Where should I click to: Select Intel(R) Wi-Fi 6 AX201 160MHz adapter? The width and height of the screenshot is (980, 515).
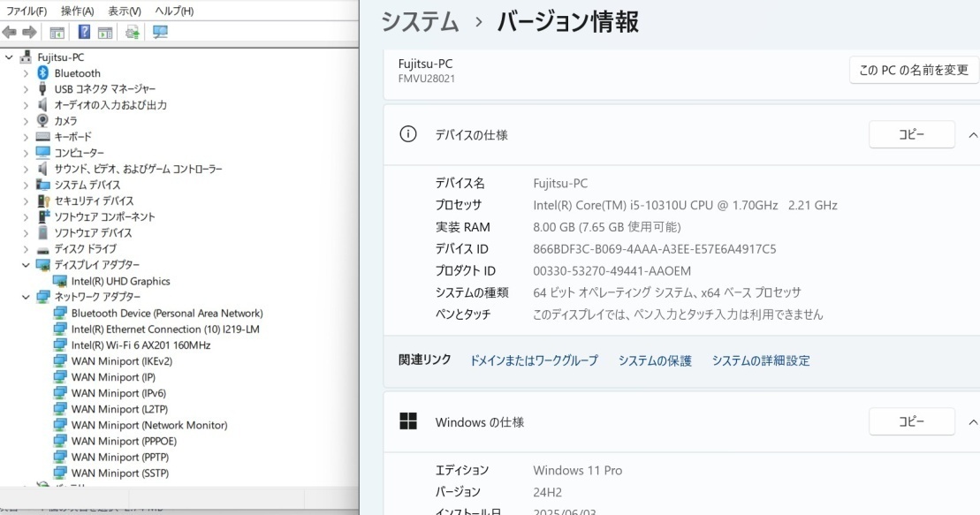pos(141,345)
